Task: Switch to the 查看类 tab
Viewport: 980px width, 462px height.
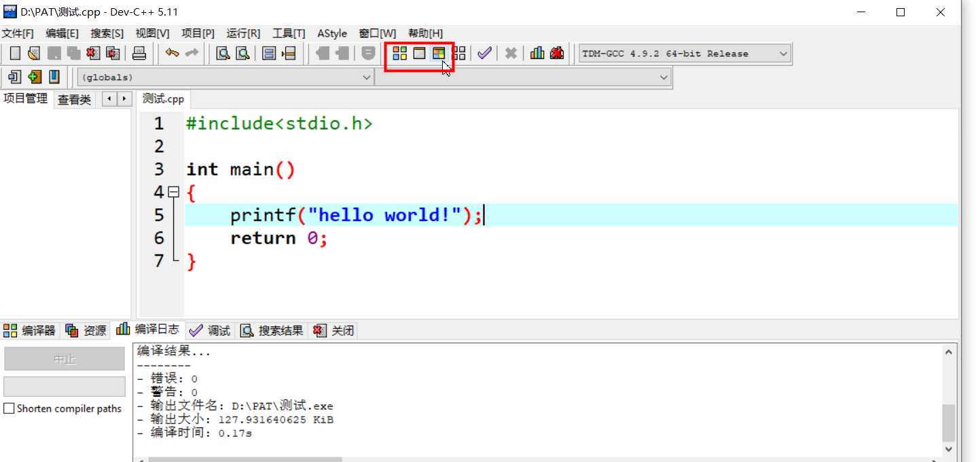Action: pyautogui.click(x=74, y=100)
